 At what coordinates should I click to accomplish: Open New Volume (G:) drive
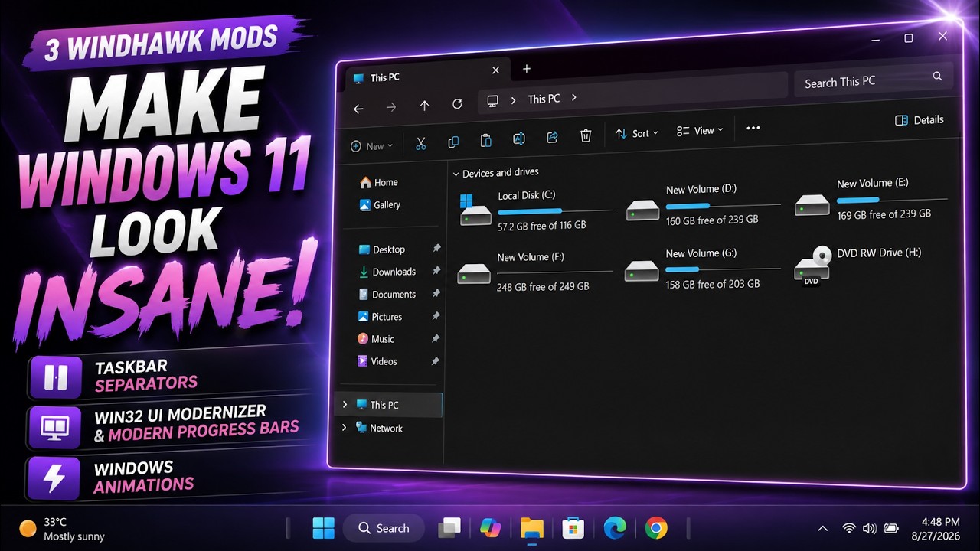[701, 268]
